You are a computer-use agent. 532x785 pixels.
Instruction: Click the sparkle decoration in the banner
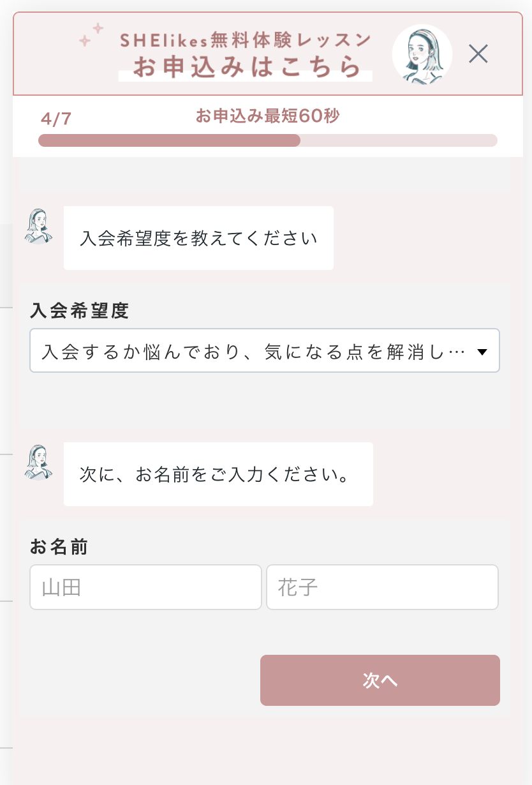pyautogui.click(x=91, y=35)
